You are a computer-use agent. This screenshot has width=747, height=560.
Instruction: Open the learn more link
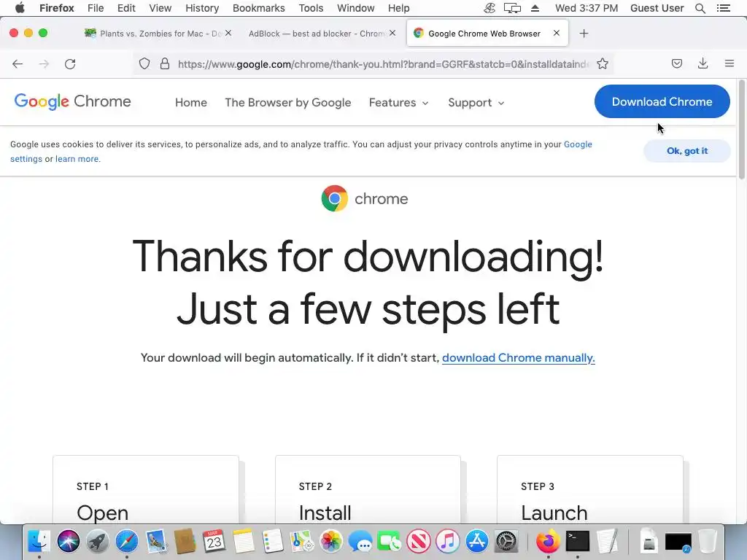click(x=77, y=159)
